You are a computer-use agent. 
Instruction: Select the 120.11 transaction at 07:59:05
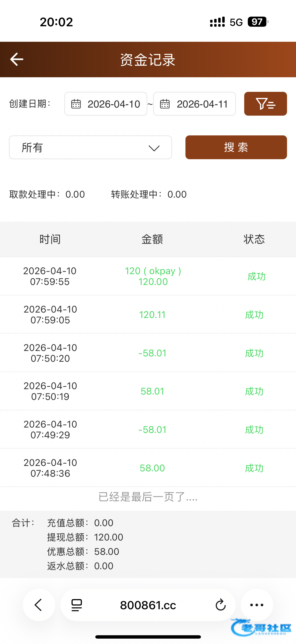point(152,315)
